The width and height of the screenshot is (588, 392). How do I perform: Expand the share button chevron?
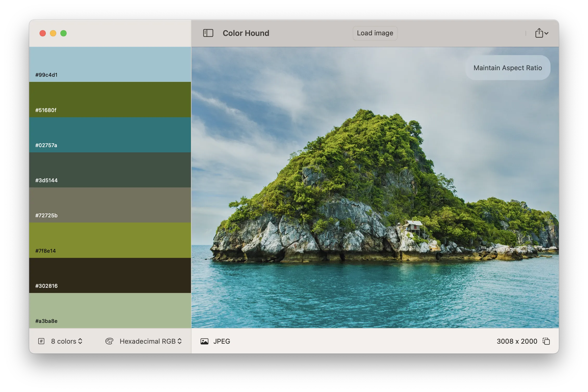pyautogui.click(x=547, y=33)
